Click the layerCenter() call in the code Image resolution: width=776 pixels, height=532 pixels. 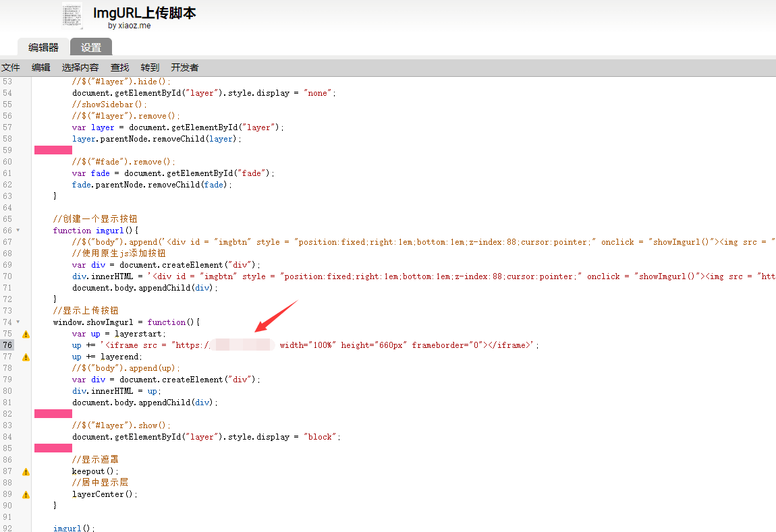tap(105, 494)
